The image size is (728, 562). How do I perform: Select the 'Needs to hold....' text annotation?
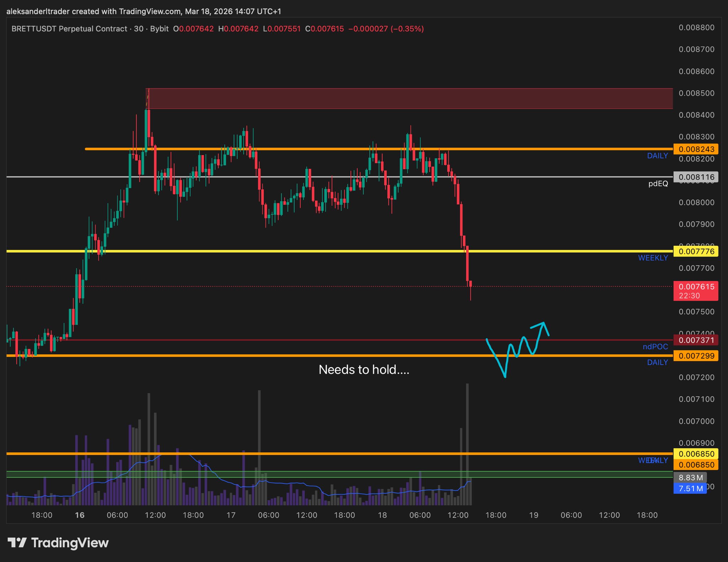(x=364, y=370)
